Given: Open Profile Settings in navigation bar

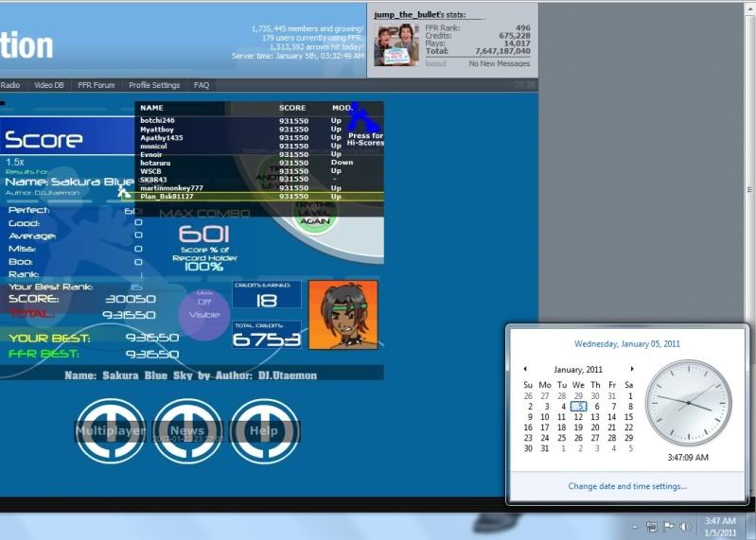Looking at the screenshot, I should (x=154, y=85).
